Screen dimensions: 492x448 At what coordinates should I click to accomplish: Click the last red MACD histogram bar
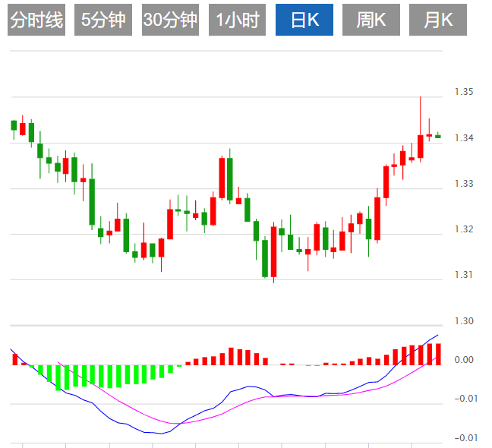coord(438,354)
